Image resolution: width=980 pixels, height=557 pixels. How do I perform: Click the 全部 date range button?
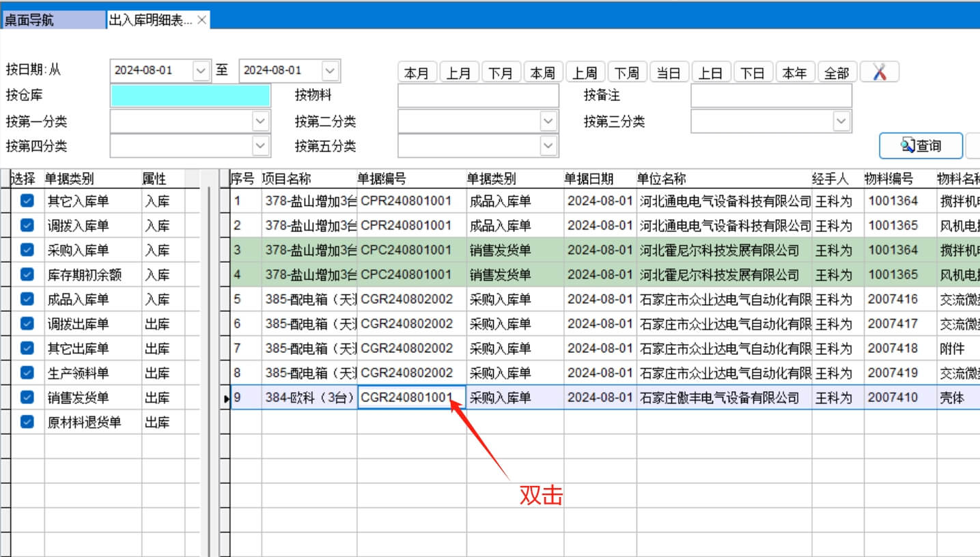pos(837,72)
